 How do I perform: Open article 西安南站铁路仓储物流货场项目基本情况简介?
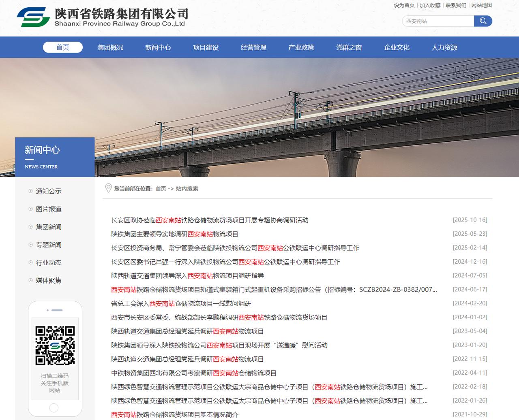175,415
